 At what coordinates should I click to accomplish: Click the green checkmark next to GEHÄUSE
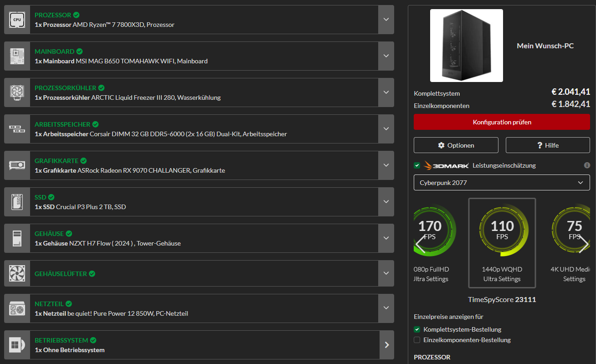pyautogui.click(x=68, y=234)
